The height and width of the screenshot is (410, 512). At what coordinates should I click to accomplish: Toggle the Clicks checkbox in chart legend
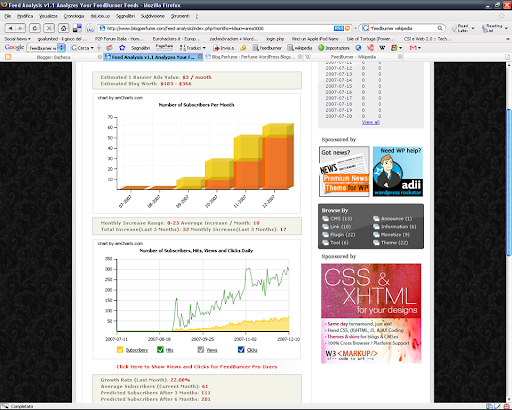point(241,349)
